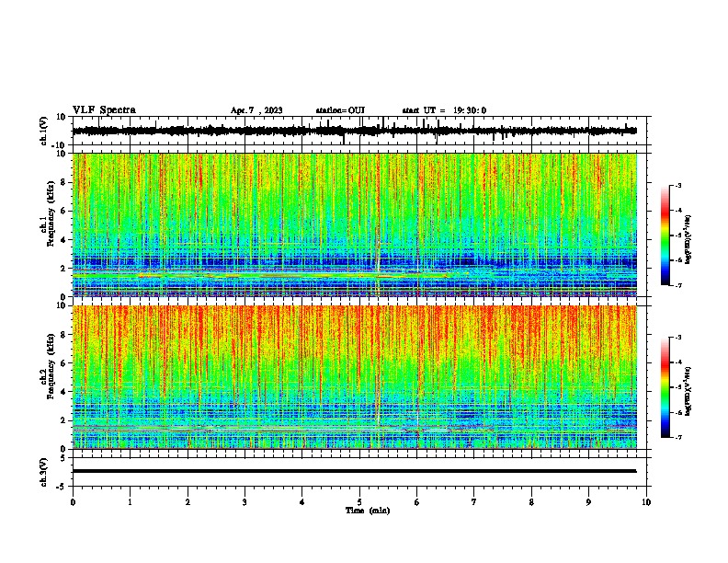
Task: Click the ch.1 colorbar log(PSD) label
Action: click(x=688, y=239)
